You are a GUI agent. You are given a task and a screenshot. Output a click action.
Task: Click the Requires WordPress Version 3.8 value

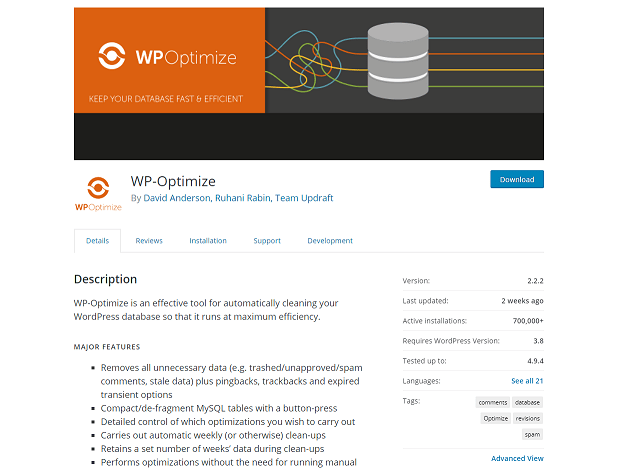click(538, 340)
